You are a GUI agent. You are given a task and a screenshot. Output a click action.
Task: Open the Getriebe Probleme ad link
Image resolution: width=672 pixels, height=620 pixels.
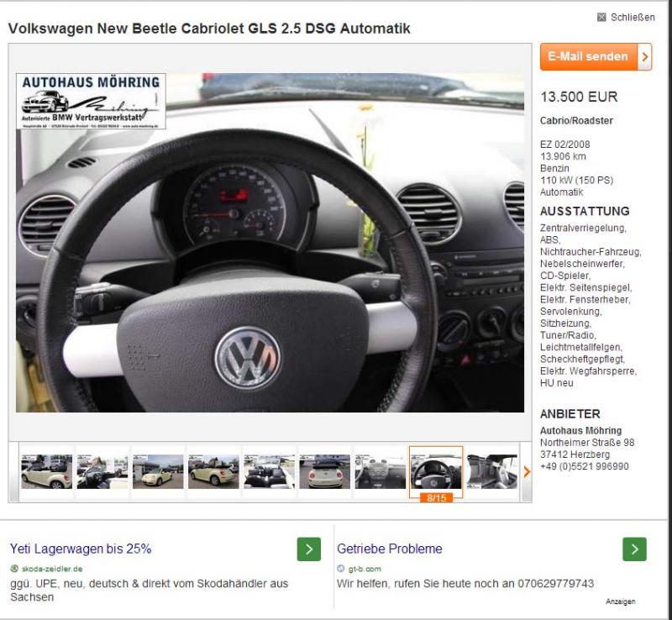pos(390,549)
